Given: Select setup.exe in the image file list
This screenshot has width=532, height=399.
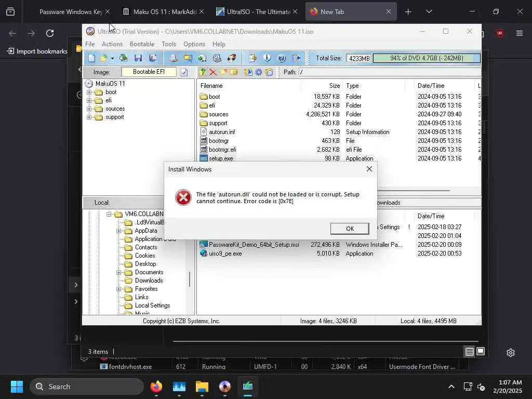Looking at the screenshot, I should (221, 158).
